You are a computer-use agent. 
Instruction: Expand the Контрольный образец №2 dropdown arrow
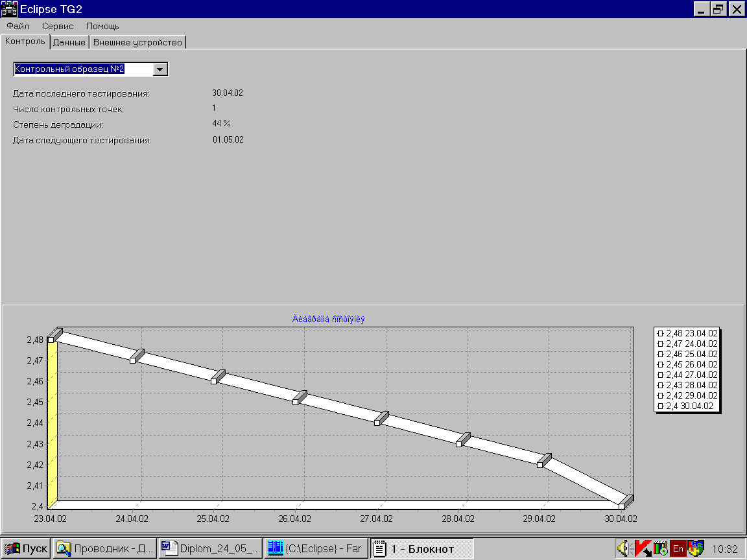(161, 69)
